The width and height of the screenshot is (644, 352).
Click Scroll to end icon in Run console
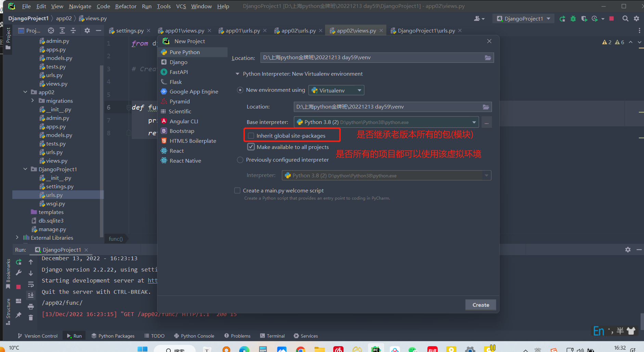click(31, 295)
